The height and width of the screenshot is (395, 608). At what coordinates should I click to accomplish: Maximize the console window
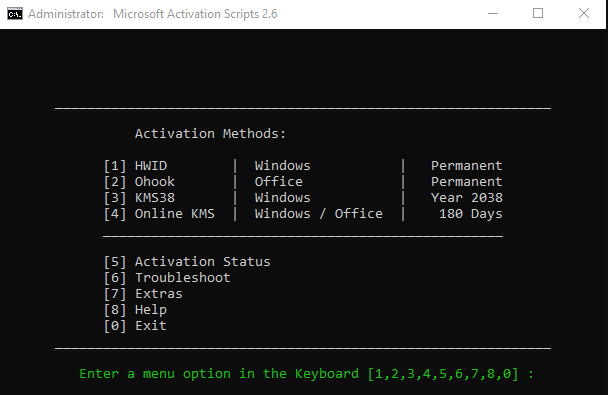[538, 14]
